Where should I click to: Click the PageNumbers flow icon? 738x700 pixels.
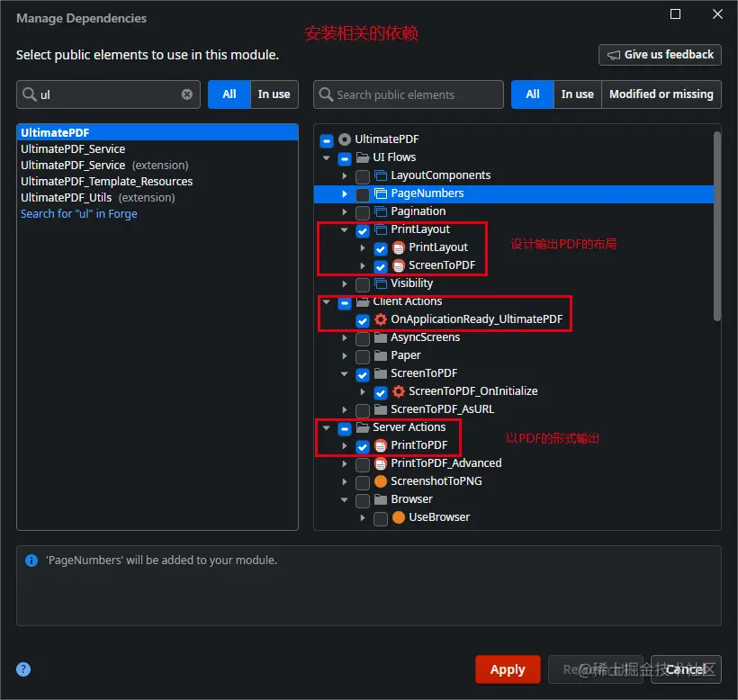point(381,193)
